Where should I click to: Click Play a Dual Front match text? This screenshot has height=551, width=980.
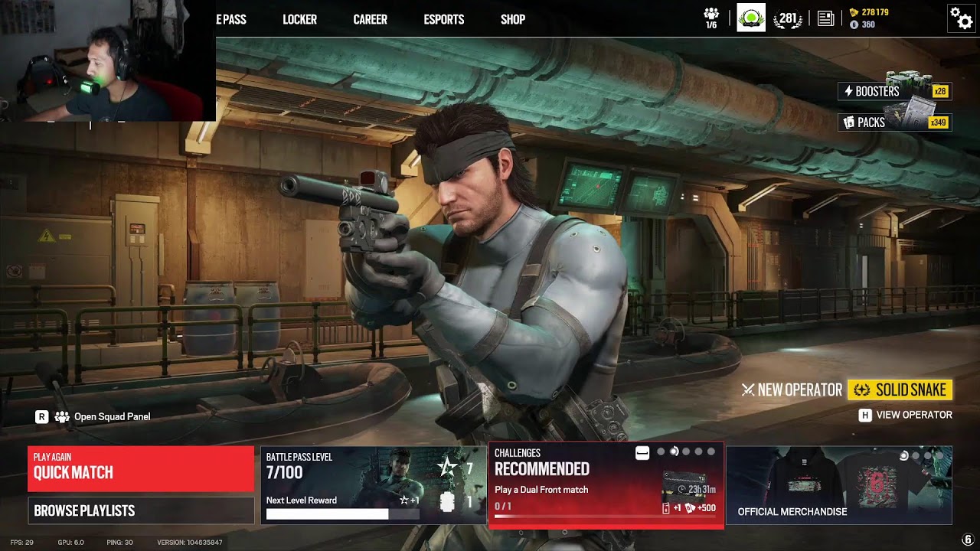pyautogui.click(x=541, y=490)
